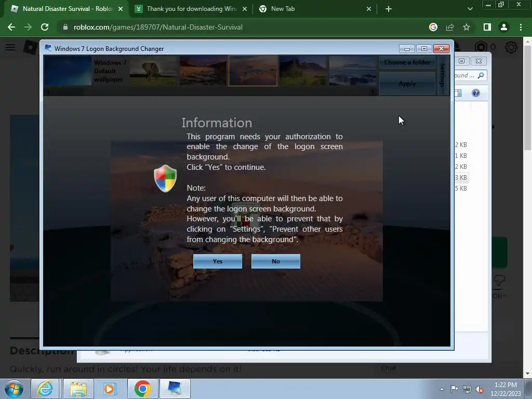The height and width of the screenshot is (399, 532).
Task: Open a new Chrome tab with plus
Action: click(389, 9)
